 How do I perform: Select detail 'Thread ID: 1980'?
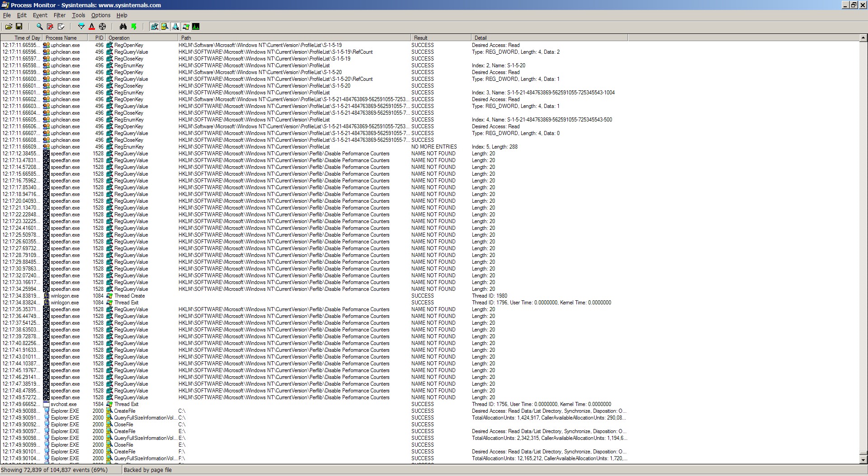click(x=490, y=296)
